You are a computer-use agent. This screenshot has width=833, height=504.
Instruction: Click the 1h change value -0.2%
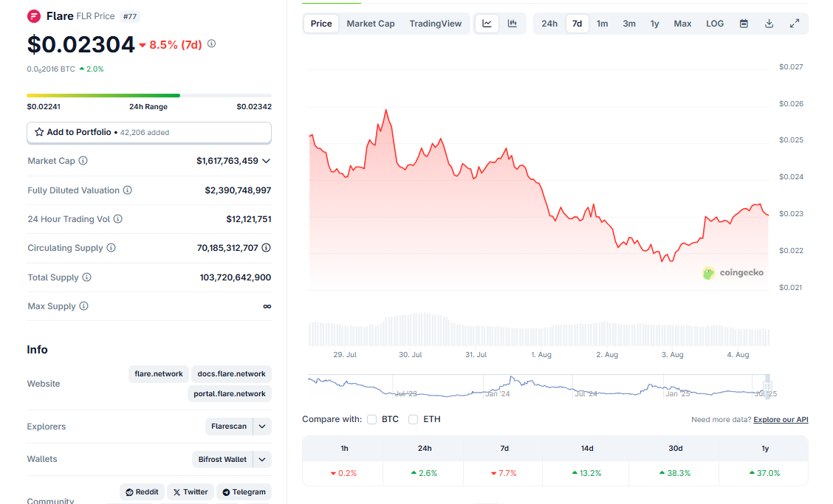343,473
